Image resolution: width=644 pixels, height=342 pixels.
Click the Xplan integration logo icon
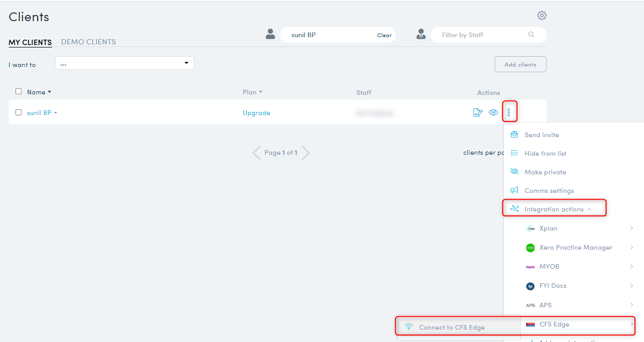coord(530,229)
